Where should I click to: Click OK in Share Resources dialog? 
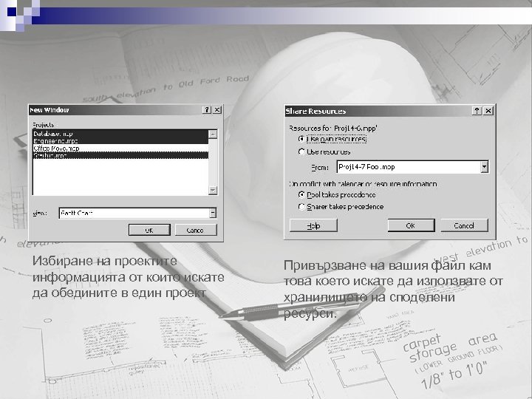(x=411, y=225)
